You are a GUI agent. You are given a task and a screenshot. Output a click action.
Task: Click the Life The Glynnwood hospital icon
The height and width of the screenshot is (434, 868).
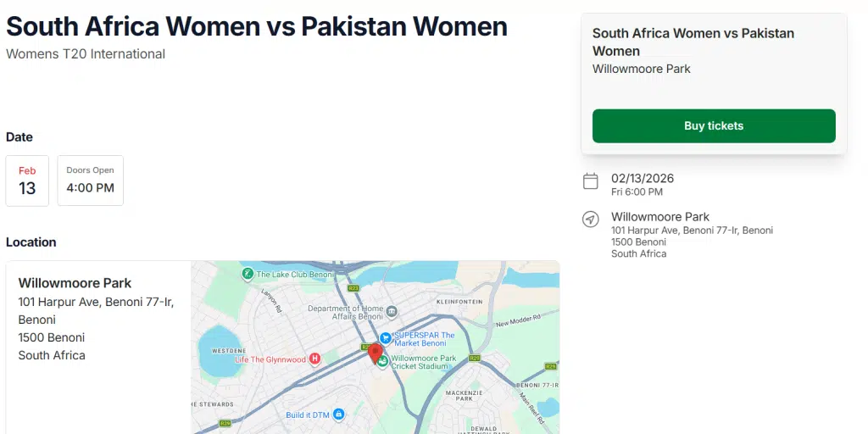click(x=315, y=359)
